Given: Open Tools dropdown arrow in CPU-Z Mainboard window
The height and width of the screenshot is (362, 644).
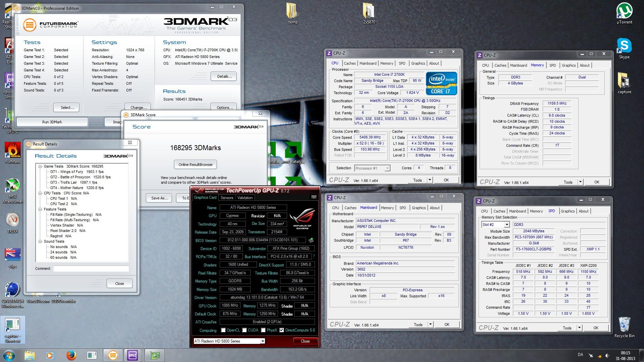Looking at the screenshot, I should pos(430,324).
